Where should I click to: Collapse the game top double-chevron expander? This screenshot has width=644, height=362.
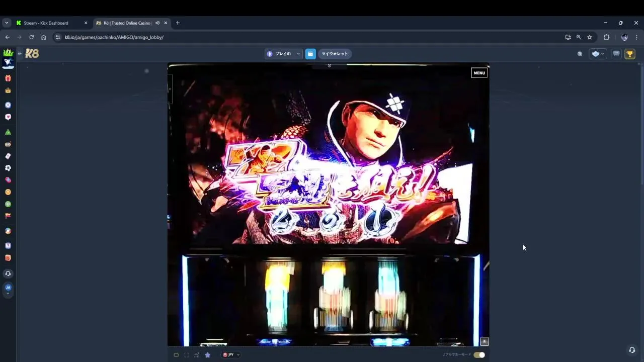click(x=329, y=66)
